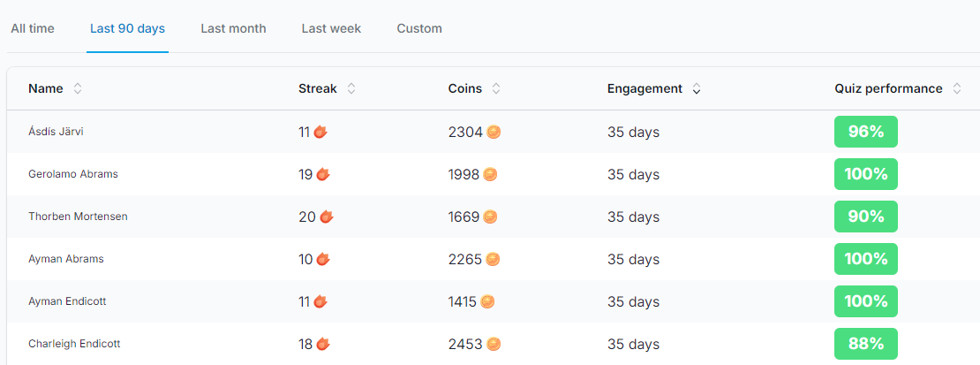Open the Last week tab

[331, 28]
